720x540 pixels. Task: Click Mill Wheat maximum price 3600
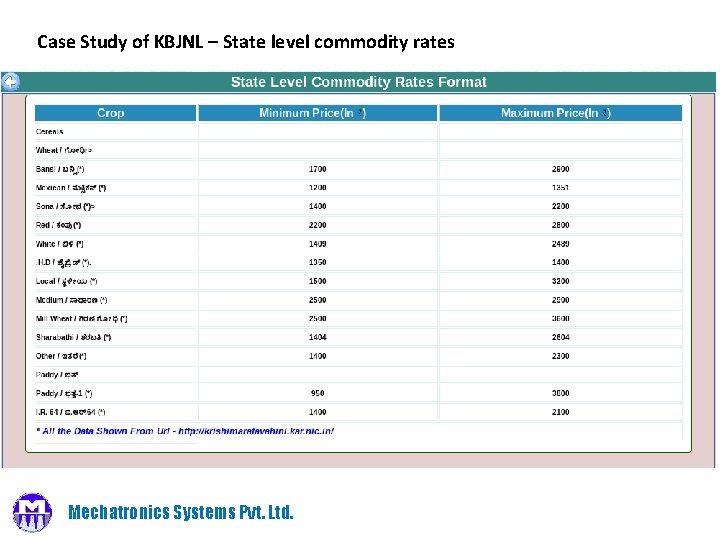[561, 319]
